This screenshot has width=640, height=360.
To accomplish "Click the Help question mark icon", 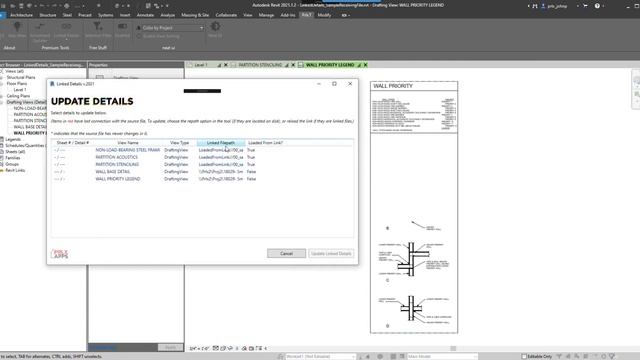I will tap(597, 6).
